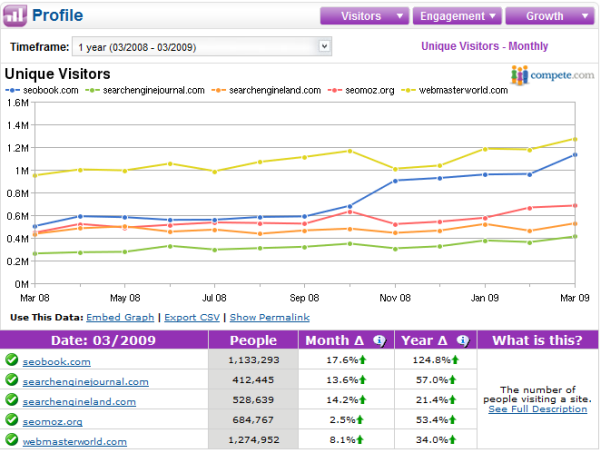Click the green up arrow for seomoz.org yearly change
This screenshot has height=451, width=600.
452,420
